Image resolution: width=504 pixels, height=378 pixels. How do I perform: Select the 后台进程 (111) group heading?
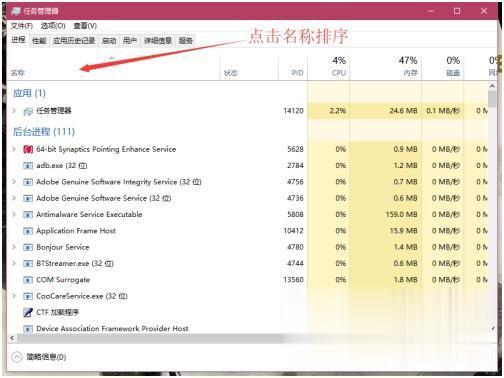(x=44, y=132)
